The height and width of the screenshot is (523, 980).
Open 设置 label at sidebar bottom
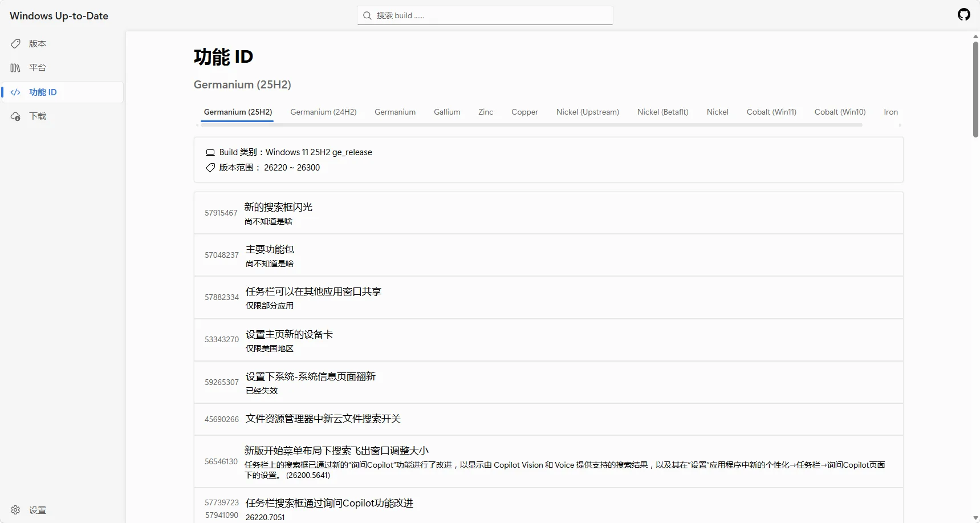pos(38,510)
